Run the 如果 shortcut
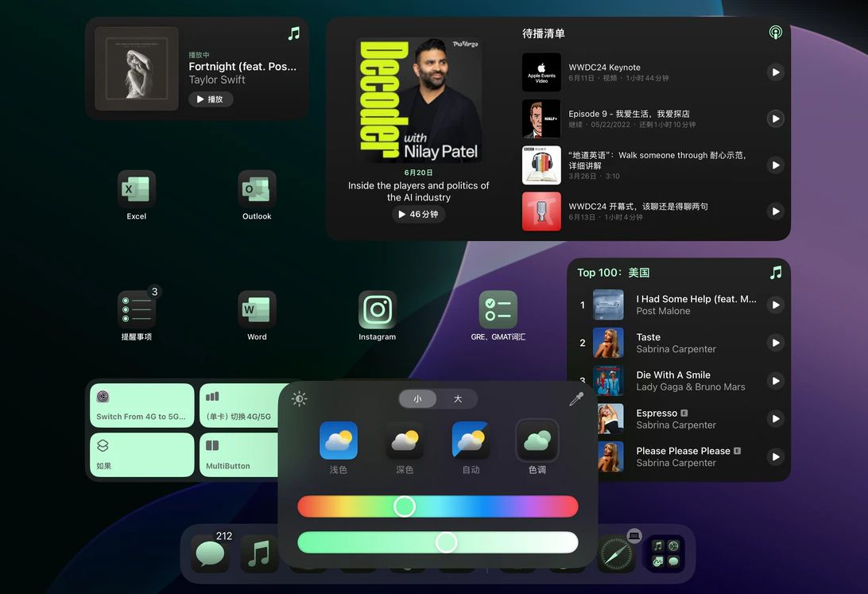Screen dimensions: 868x594 (x=142, y=455)
